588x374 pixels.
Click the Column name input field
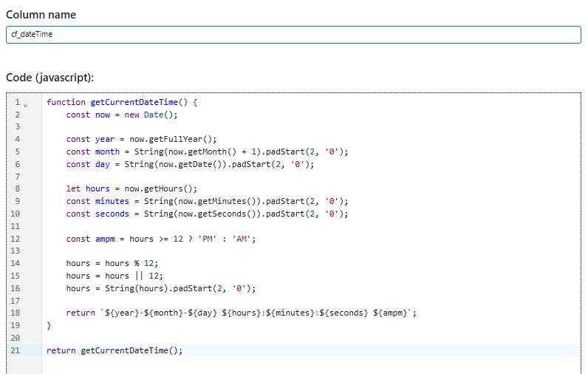293,35
